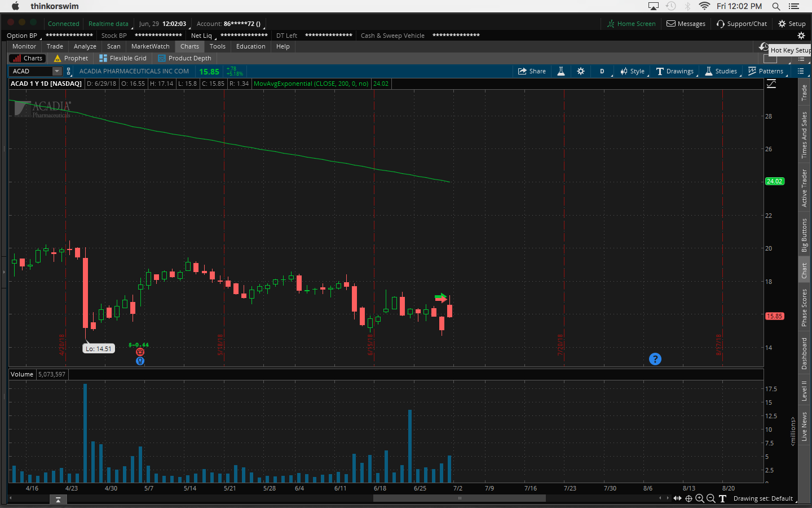
Task: Click the red earnings phone icon
Action: (x=140, y=352)
